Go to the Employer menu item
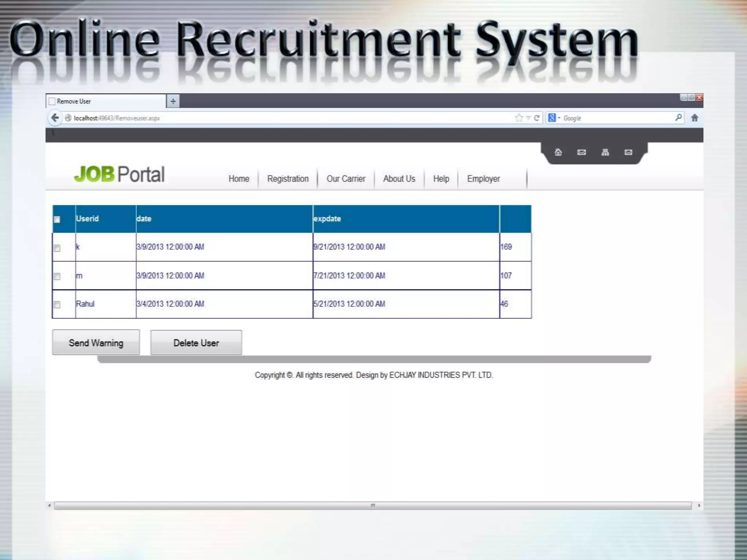747x560 pixels. pyautogui.click(x=483, y=179)
